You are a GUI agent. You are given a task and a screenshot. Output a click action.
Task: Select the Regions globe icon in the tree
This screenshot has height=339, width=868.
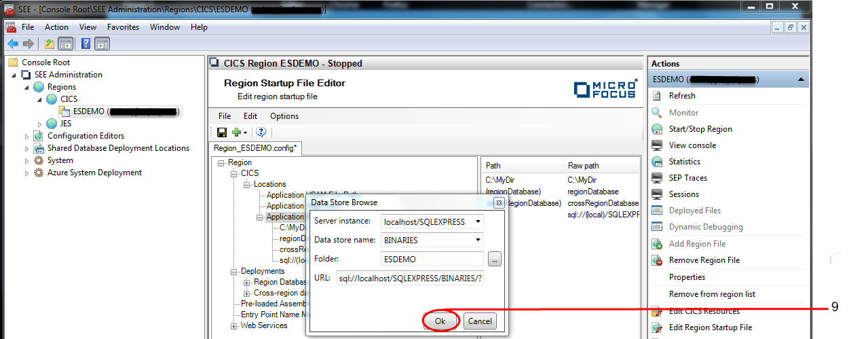pos(39,87)
